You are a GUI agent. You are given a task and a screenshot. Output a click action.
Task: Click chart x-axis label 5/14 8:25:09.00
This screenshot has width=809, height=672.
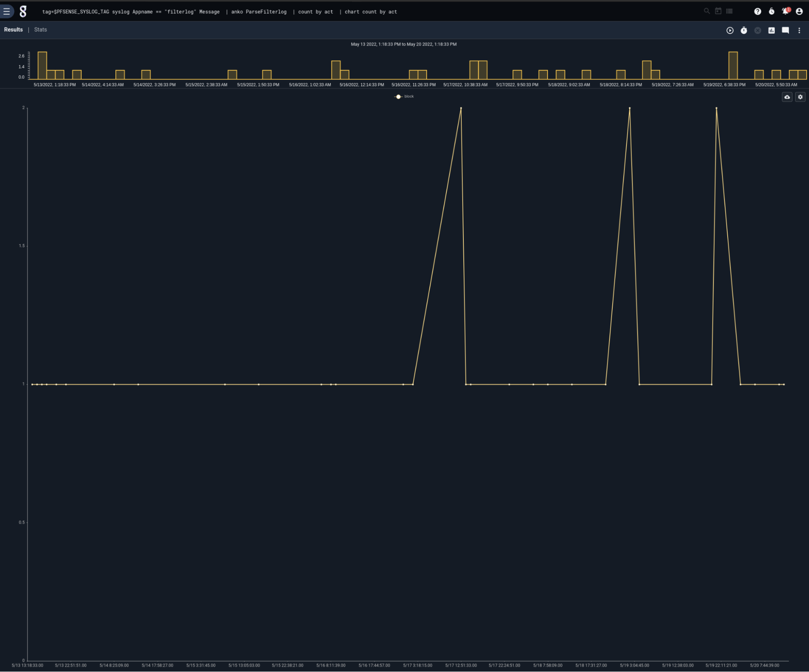point(114,666)
